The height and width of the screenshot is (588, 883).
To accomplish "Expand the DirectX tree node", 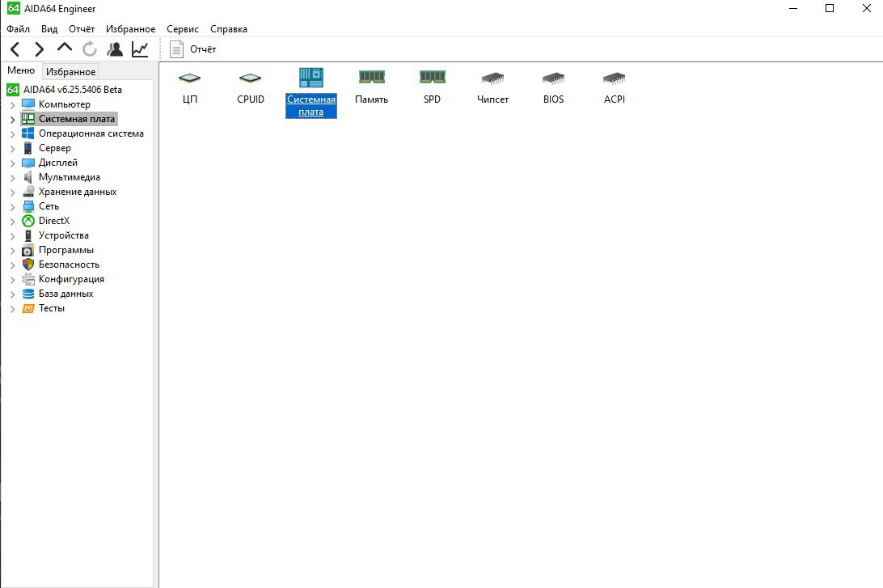I will click(x=12, y=222).
